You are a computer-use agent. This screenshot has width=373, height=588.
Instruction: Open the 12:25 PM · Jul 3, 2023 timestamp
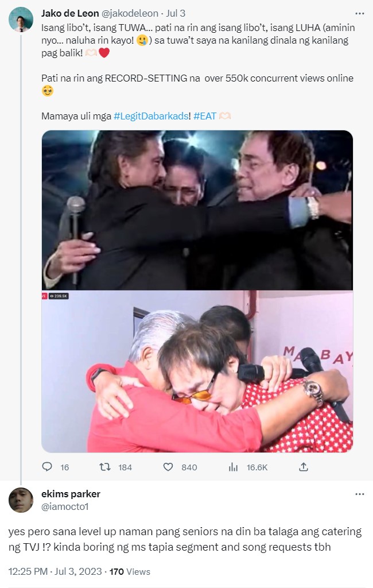(55, 572)
